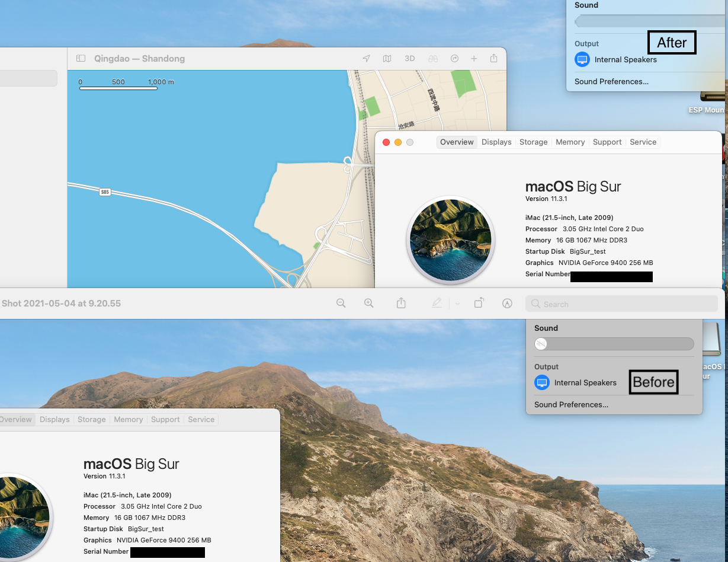Select the highlight pen icon in Preview
The width and height of the screenshot is (728, 562).
coord(437,303)
